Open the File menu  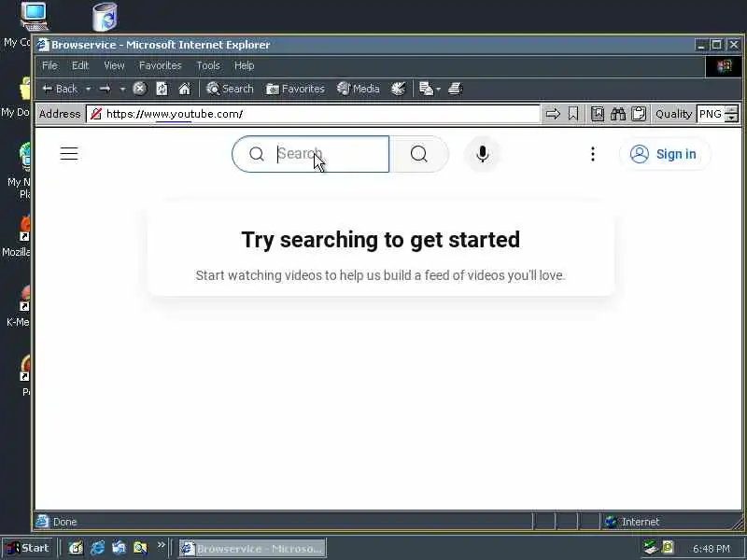click(x=49, y=65)
